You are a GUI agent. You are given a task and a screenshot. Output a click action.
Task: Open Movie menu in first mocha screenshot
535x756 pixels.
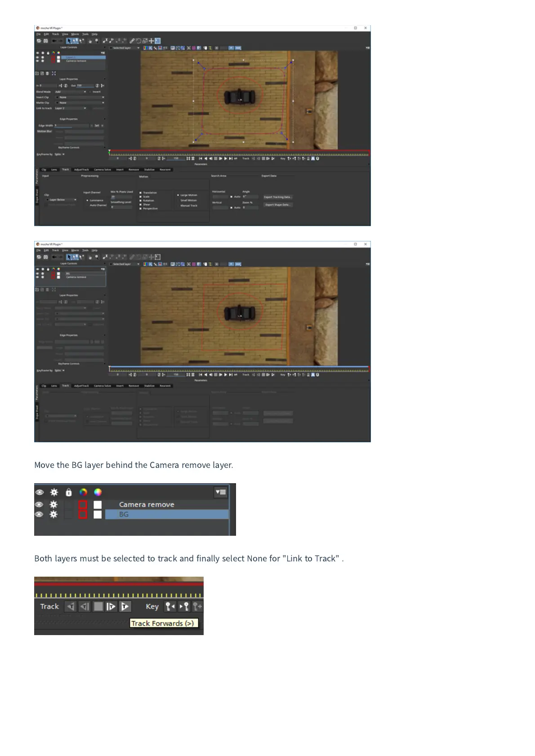(x=75, y=34)
